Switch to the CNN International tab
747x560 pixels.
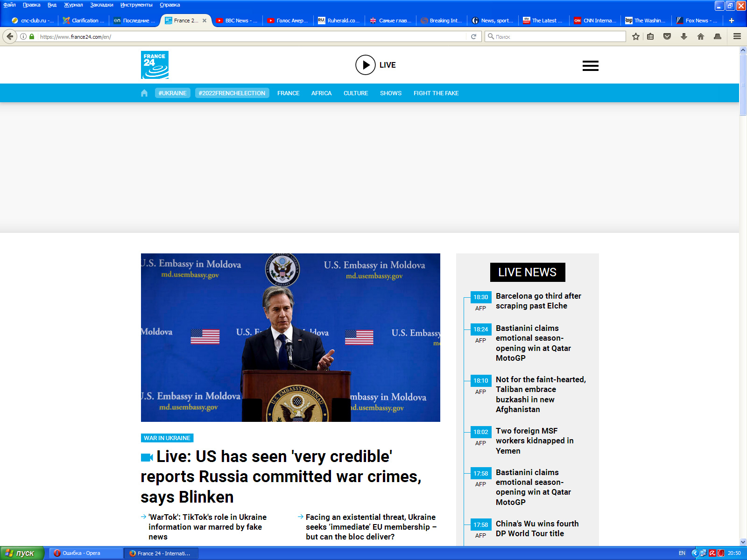click(595, 21)
